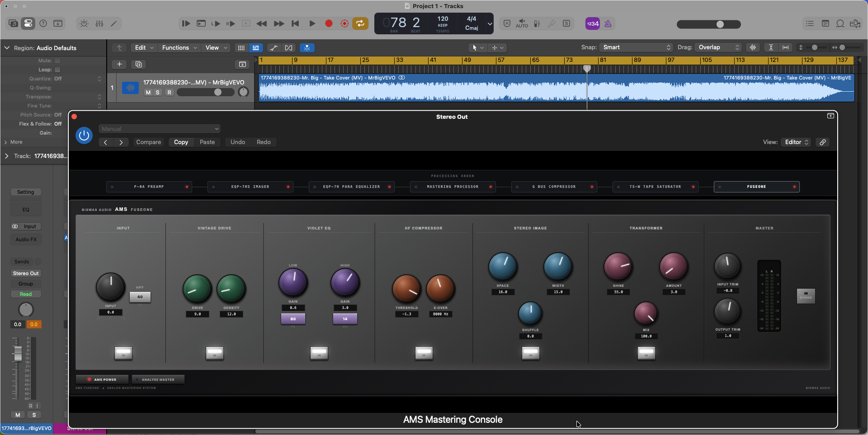Toggle the metronome click icon

[608, 23]
